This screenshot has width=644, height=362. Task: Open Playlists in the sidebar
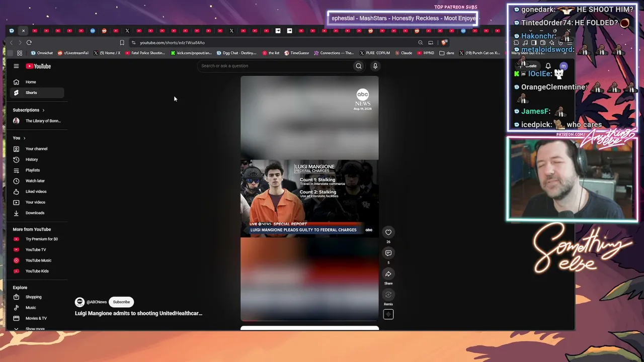(33, 170)
